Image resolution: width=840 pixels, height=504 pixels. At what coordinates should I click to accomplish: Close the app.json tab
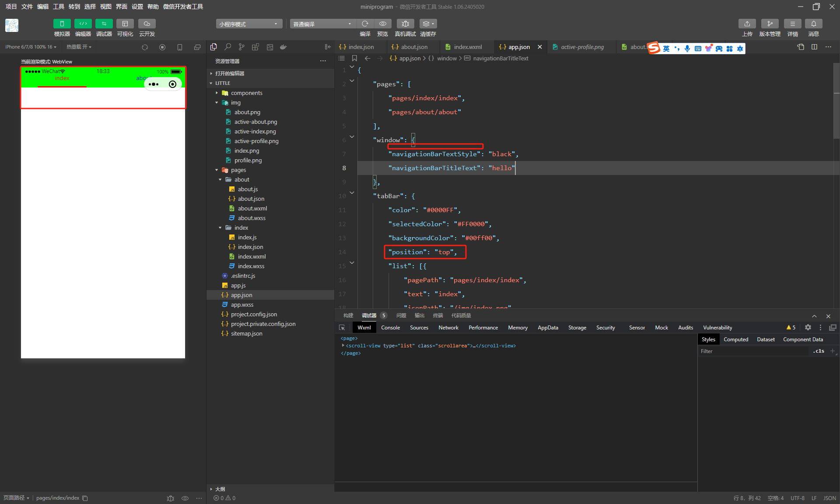[540, 47]
